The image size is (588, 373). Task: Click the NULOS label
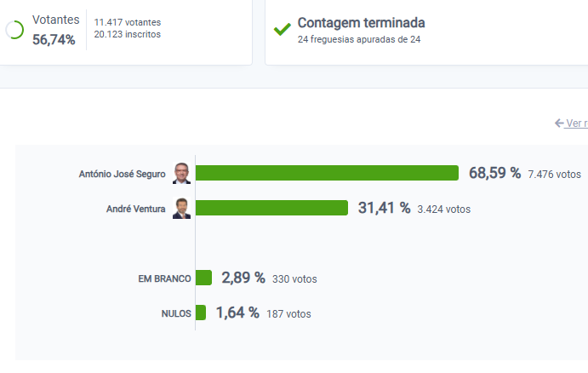pos(175,313)
